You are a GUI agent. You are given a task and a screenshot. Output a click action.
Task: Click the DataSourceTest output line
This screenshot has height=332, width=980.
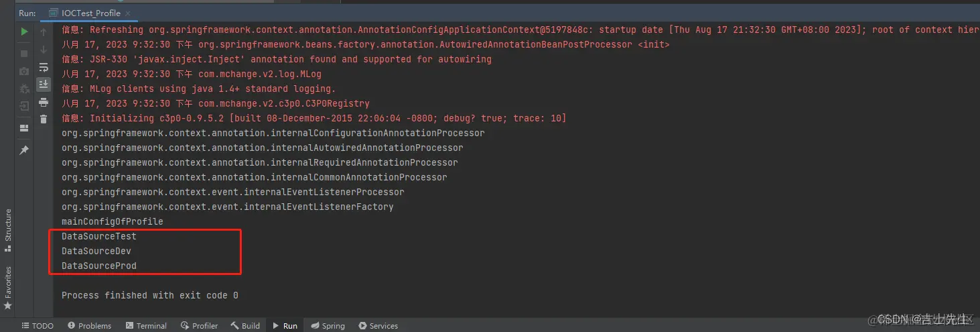(x=99, y=236)
